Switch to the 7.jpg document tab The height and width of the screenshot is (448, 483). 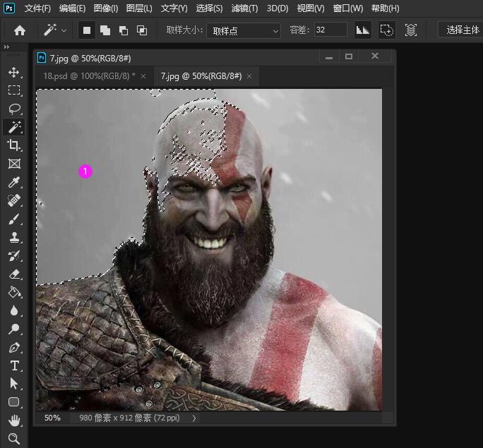pos(201,76)
